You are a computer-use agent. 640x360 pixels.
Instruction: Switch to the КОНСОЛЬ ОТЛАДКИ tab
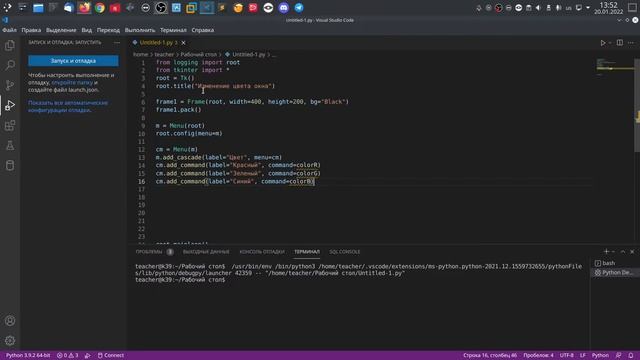[x=262, y=252]
